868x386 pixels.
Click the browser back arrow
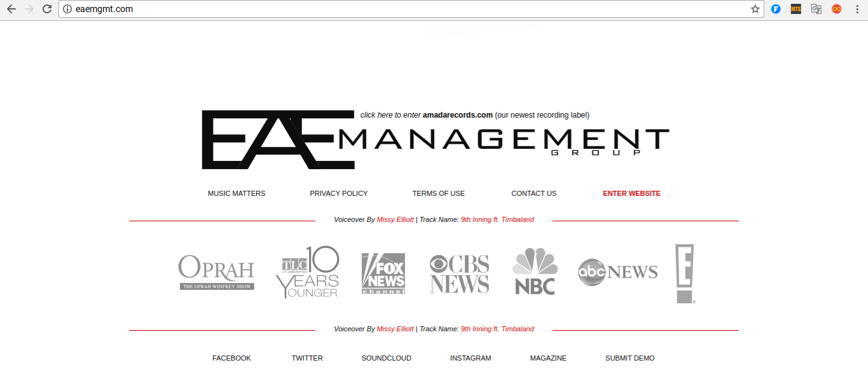[11, 9]
